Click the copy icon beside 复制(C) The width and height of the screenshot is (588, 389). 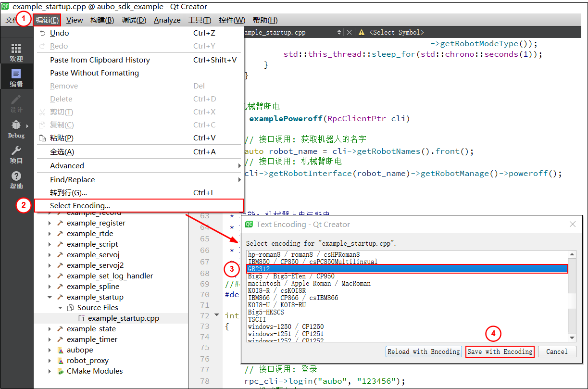(x=42, y=125)
